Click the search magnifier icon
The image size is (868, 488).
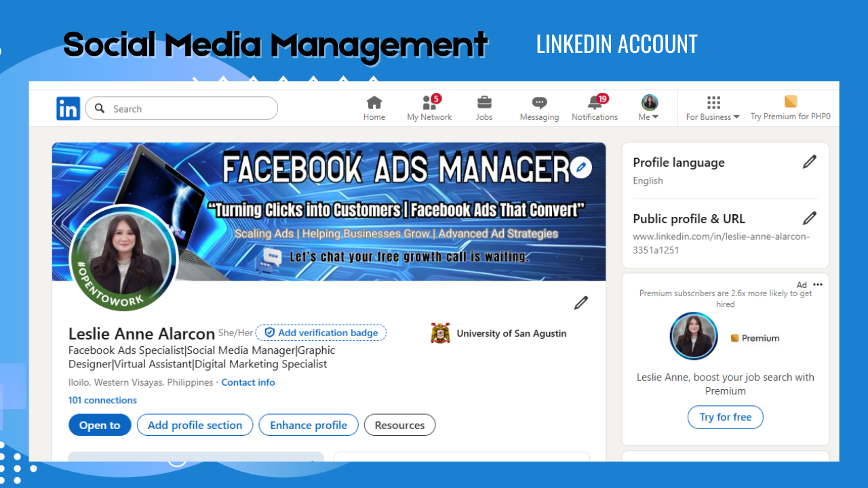pyautogui.click(x=100, y=108)
